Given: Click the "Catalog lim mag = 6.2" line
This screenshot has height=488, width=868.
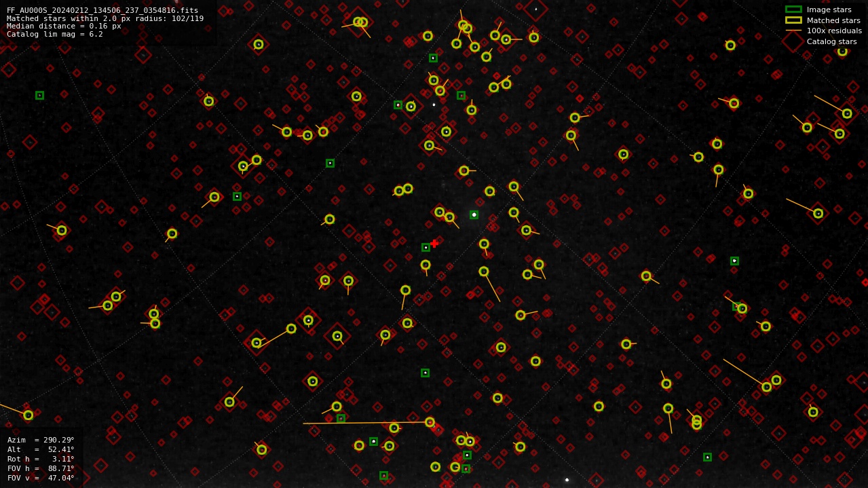Looking at the screenshot, I should 55,34.
